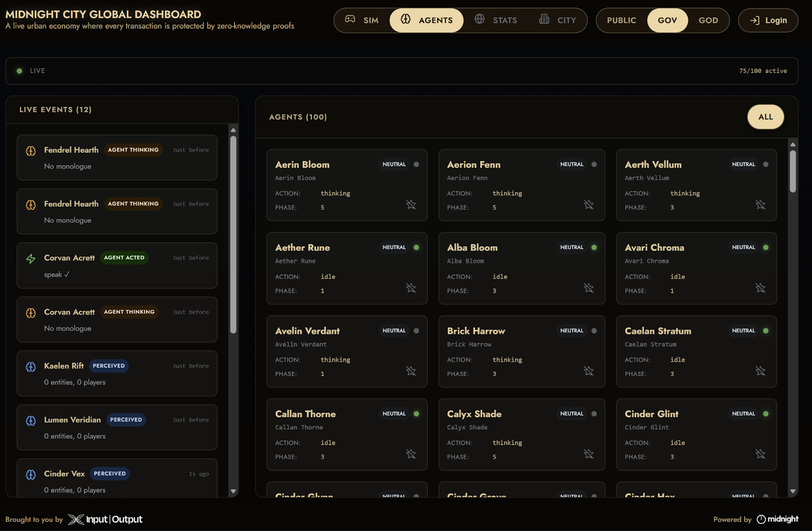Click the Midnight logo in footer
This screenshot has width=812, height=531.
click(777, 519)
